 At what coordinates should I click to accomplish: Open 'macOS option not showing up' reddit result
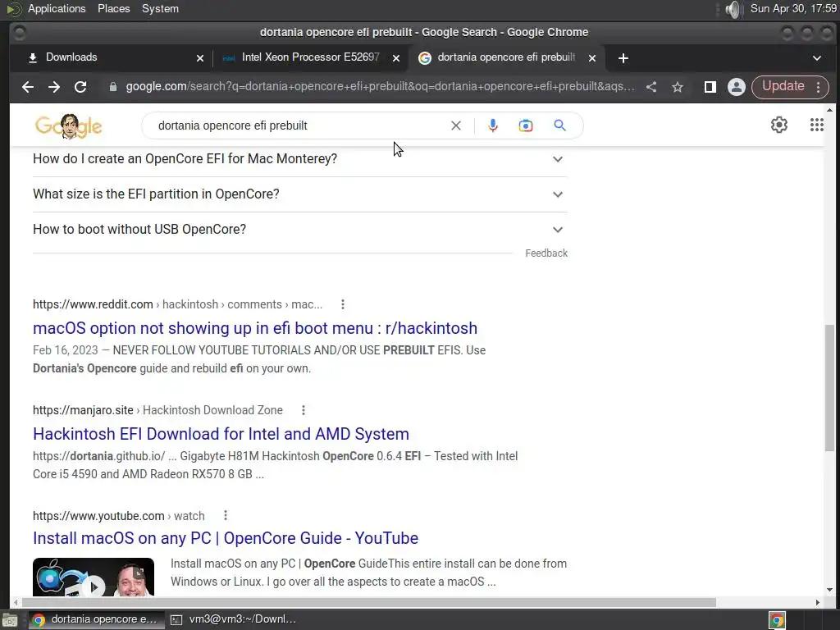tap(255, 328)
